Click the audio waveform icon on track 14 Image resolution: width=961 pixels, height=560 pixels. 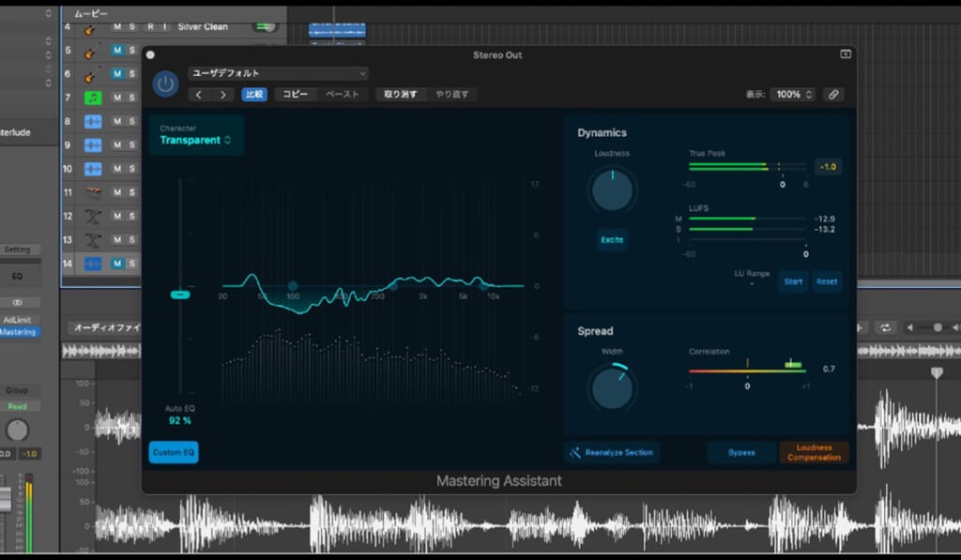(93, 264)
